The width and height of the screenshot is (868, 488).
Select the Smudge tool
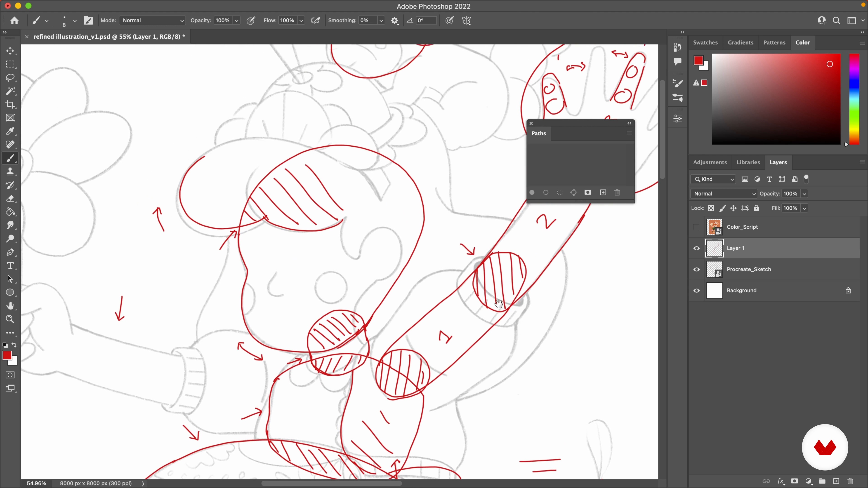coord(10,226)
